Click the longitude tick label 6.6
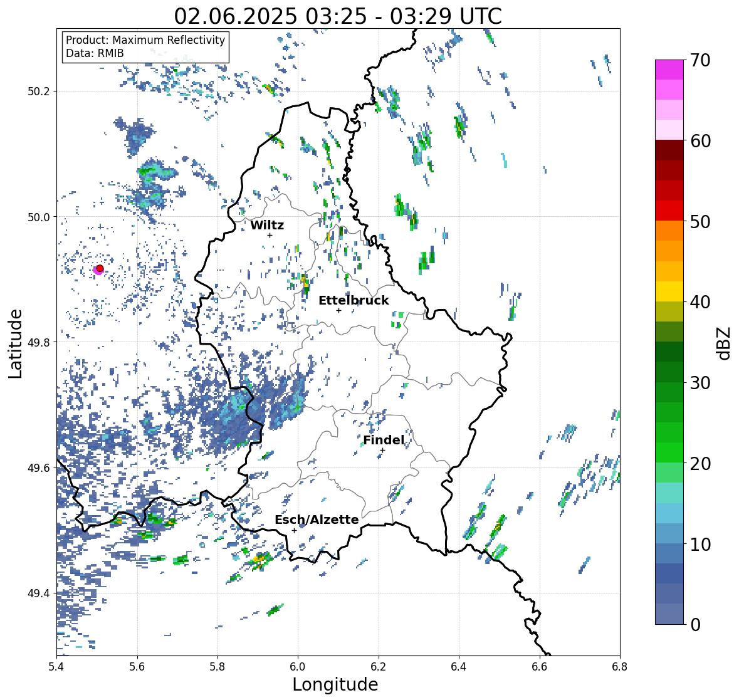The image size is (739, 700). pos(540,667)
